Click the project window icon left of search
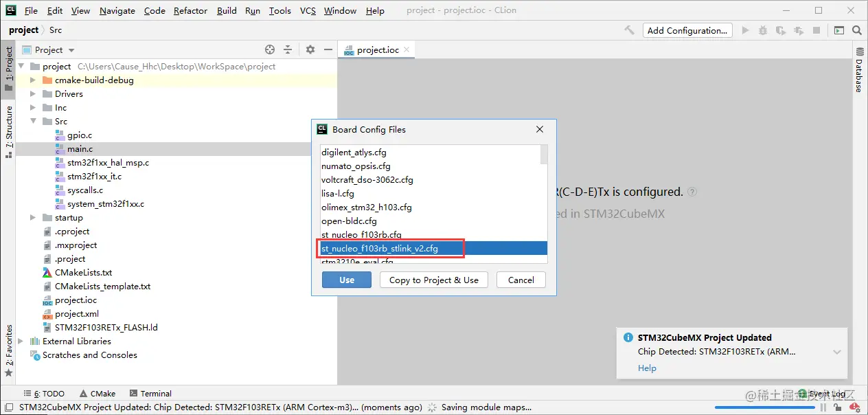 pos(838,30)
